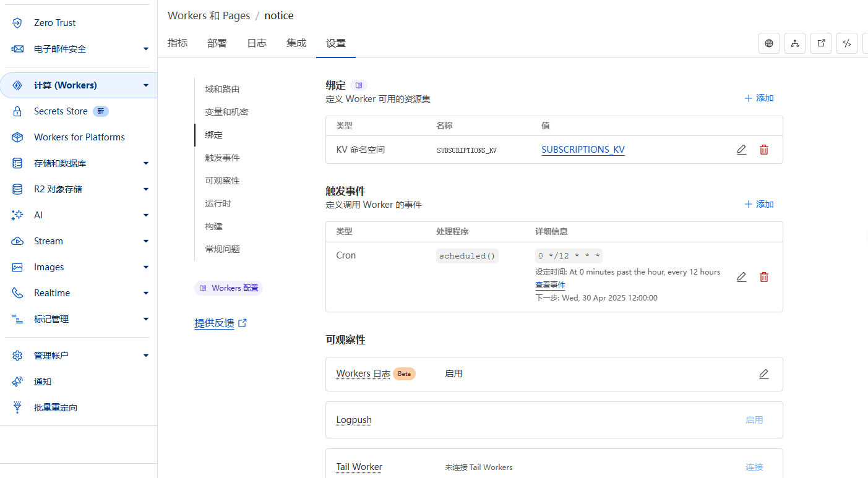
Task: Expand the 计算 (Workers) sidebar section
Action: point(146,85)
